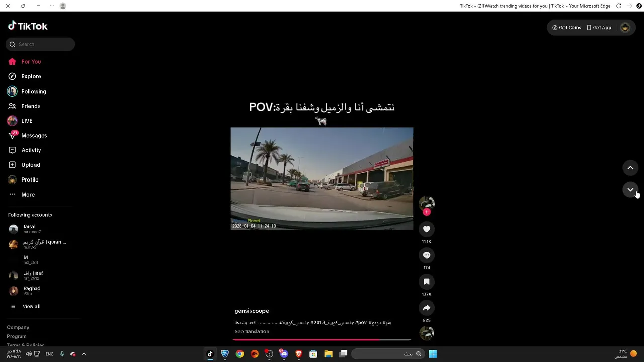The width and height of the screenshot is (644, 362).
Task: Click the Program footer link
Action: (17, 336)
